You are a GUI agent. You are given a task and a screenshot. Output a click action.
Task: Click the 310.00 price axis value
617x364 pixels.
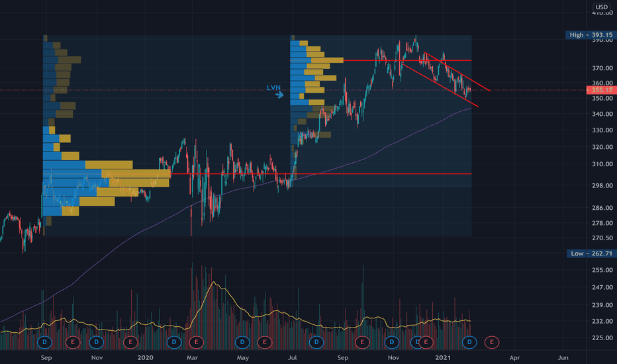coord(602,163)
